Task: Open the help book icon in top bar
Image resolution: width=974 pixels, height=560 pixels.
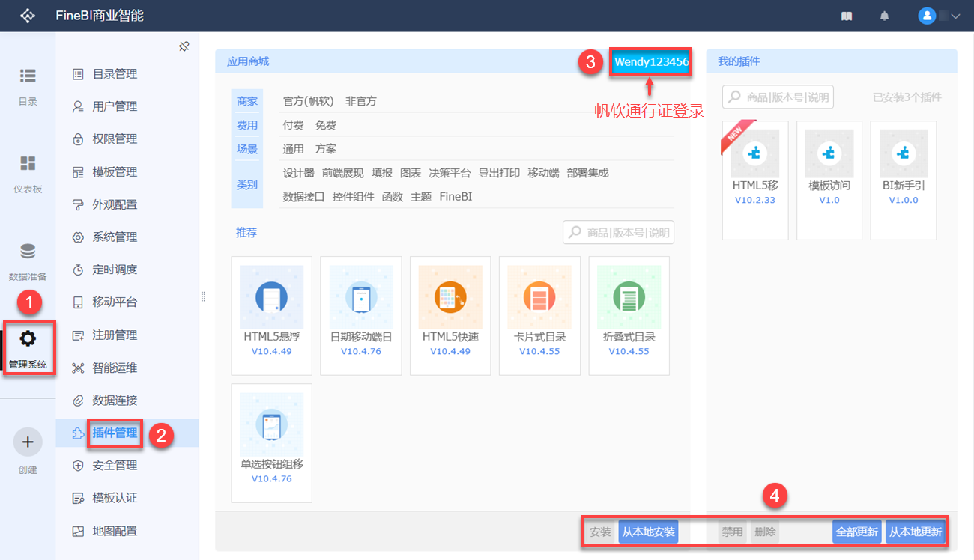Action: [x=847, y=16]
